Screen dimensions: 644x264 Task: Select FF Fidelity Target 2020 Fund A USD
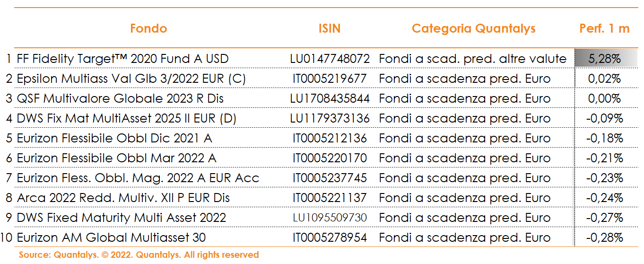point(123,59)
